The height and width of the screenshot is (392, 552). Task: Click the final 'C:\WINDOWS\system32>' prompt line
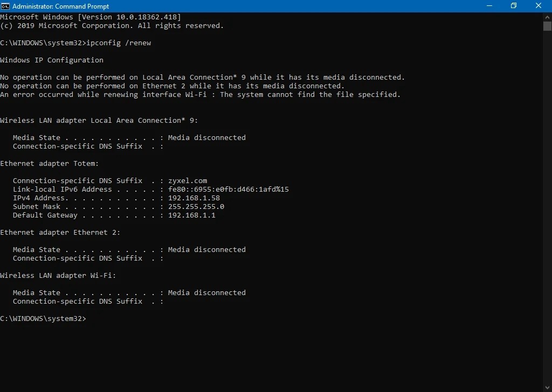43,319
